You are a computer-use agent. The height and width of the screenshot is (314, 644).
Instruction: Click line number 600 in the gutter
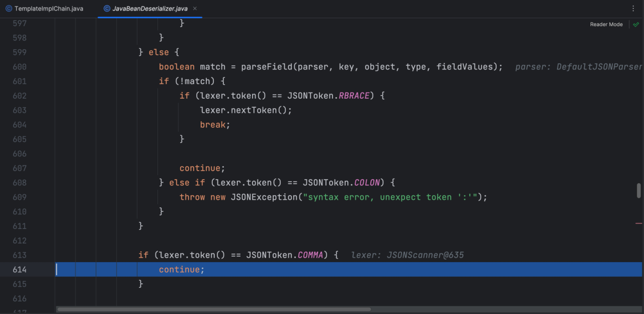point(20,67)
